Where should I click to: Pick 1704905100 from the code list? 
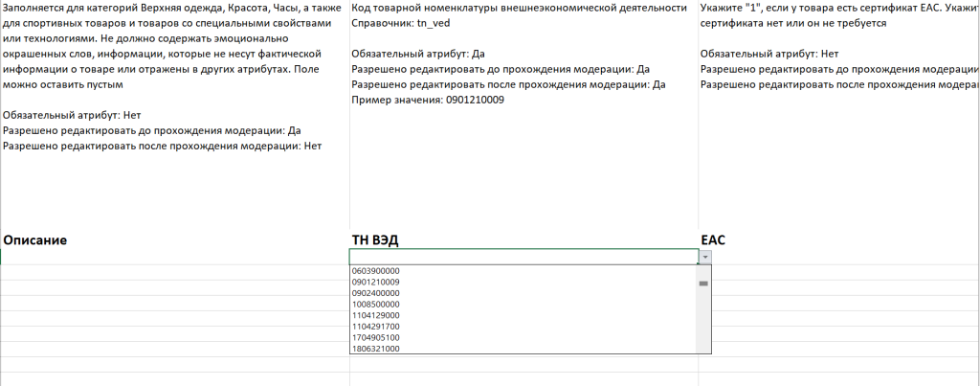point(376,337)
